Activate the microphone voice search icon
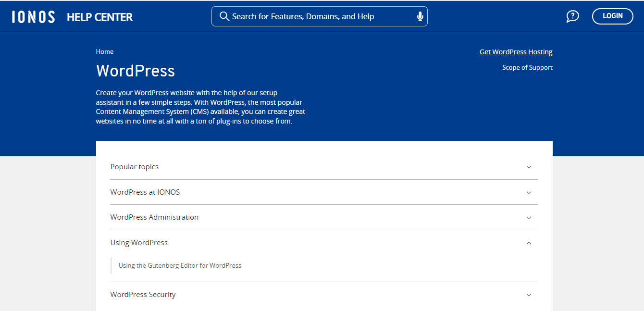This screenshot has width=644, height=311. point(420,16)
